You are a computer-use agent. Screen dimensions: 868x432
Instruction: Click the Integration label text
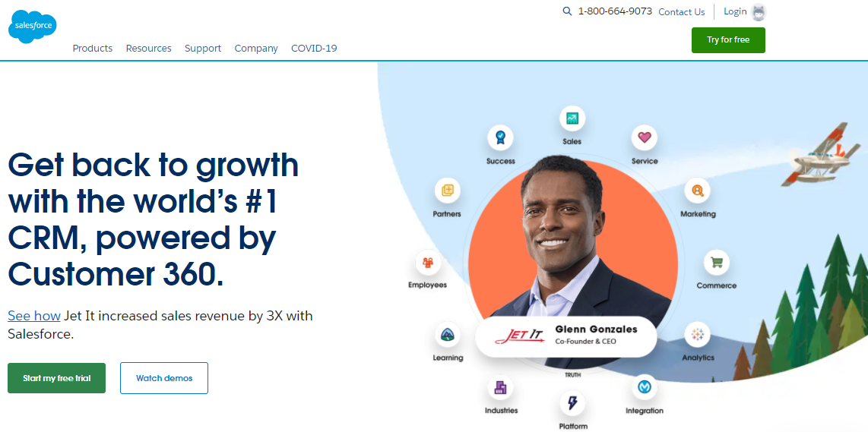coord(645,411)
